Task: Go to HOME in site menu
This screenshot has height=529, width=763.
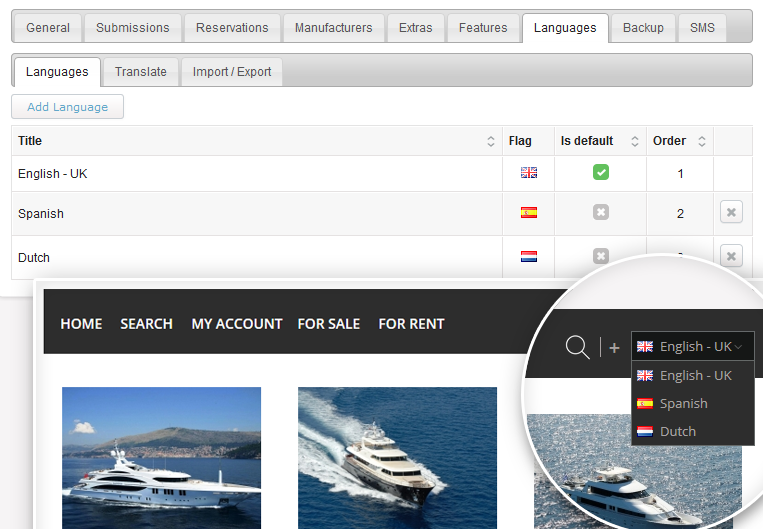Action: click(x=81, y=324)
